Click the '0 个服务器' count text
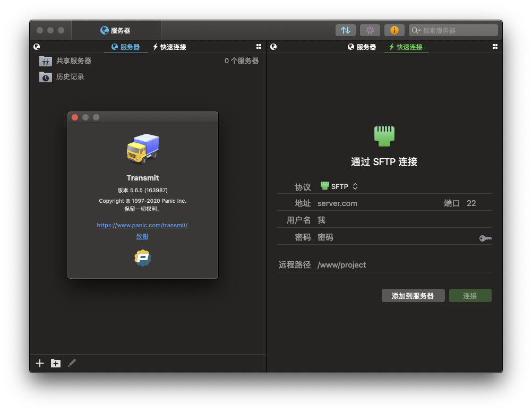 [x=242, y=61]
